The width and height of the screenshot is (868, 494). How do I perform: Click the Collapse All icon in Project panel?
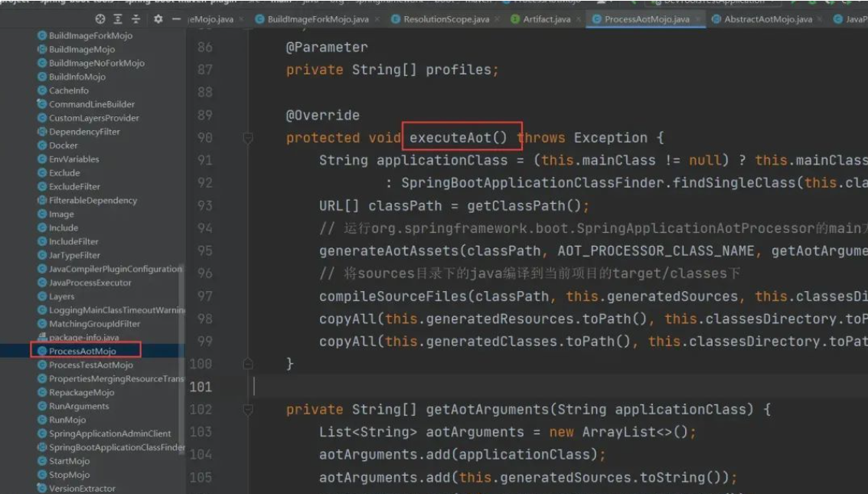tap(135, 21)
